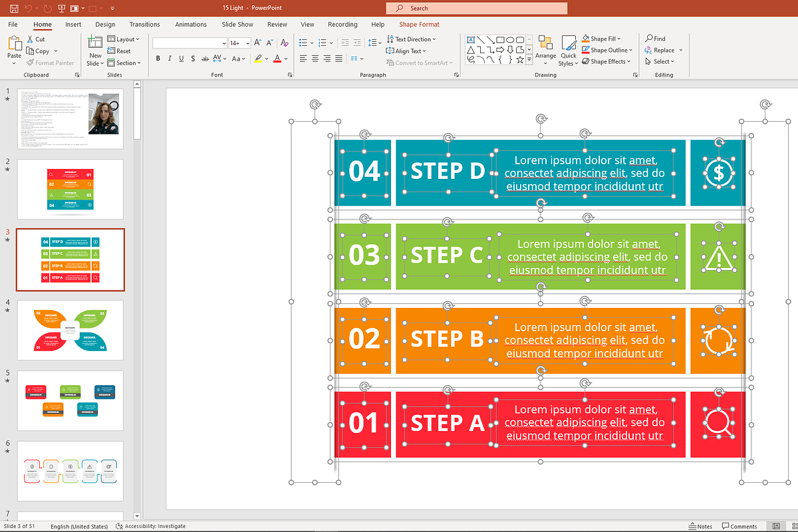Select the Text Box shape in gallery
798x532 pixels.
point(471,39)
